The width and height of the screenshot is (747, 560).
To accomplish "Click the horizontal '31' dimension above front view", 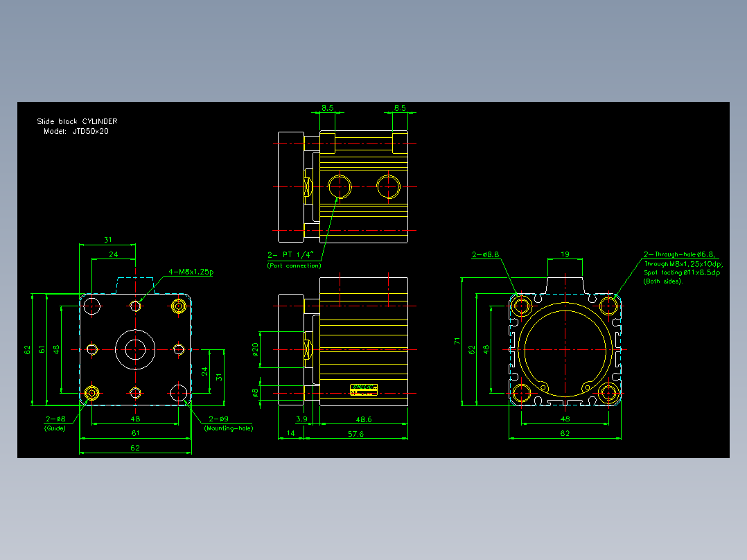I will pyautogui.click(x=108, y=240).
